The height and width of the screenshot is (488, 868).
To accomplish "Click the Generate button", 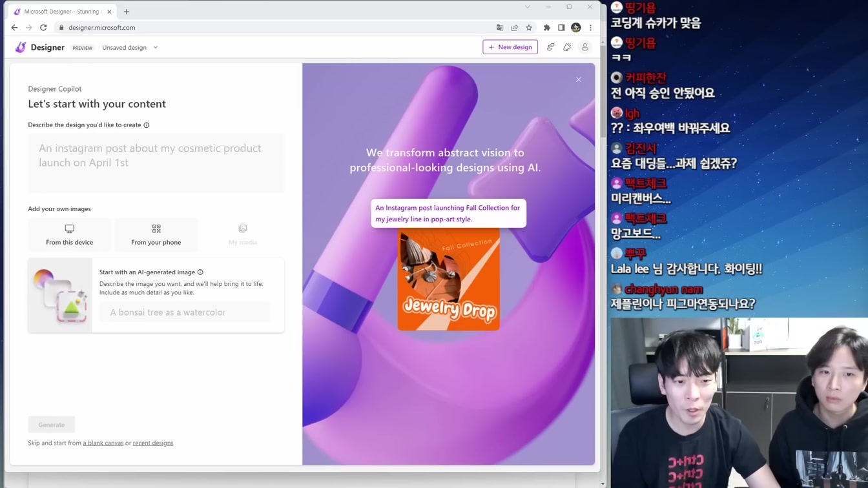I will (52, 425).
